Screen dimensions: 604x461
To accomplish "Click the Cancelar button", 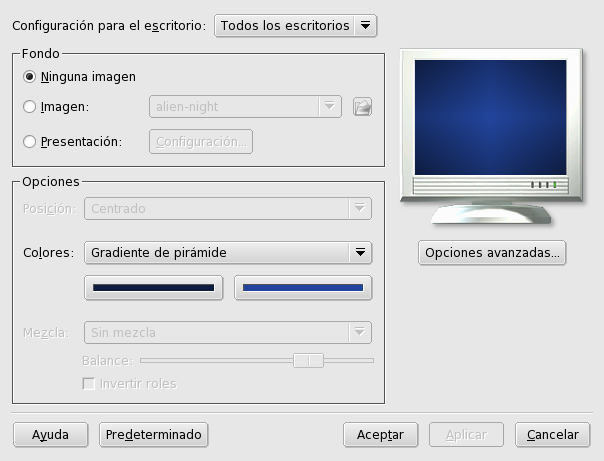I will point(552,435).
